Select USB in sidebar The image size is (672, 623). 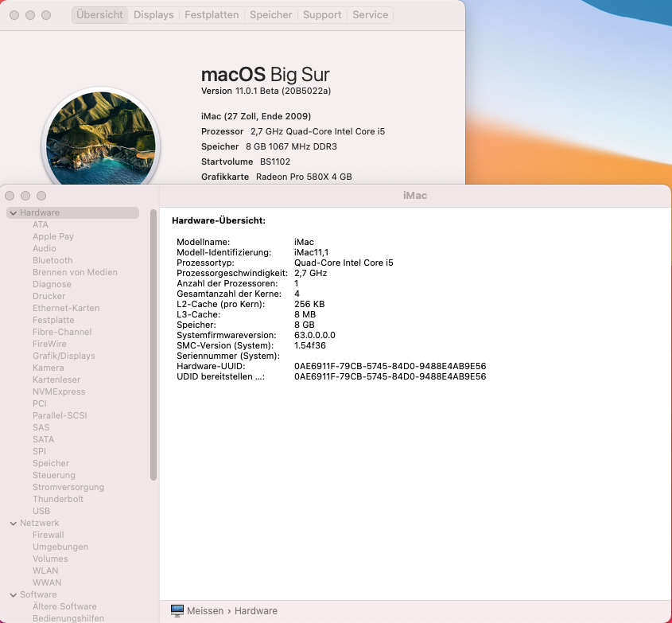41,511
